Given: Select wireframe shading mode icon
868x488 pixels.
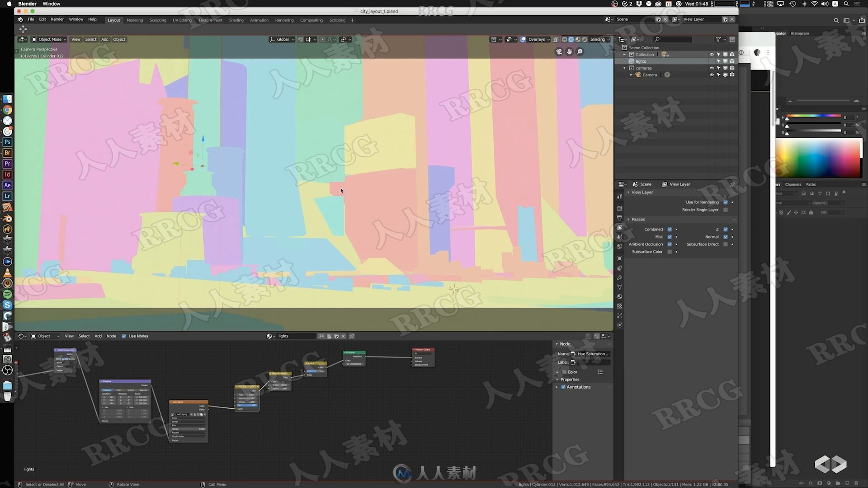Looking at the screenshot, I should point(565,39).
